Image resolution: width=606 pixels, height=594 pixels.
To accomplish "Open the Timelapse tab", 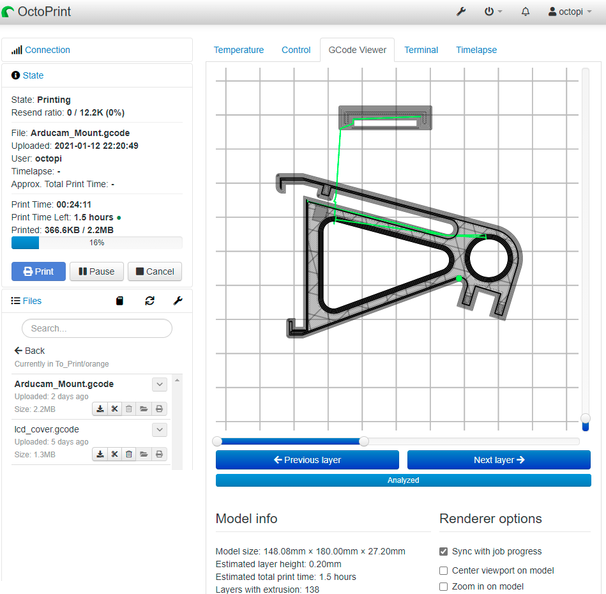I will pos(476,50).
